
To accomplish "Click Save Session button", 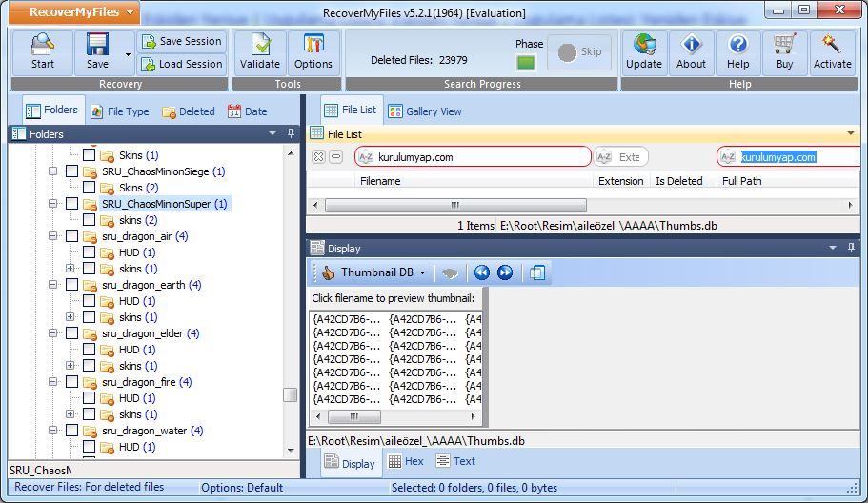I will click(182, 42).
